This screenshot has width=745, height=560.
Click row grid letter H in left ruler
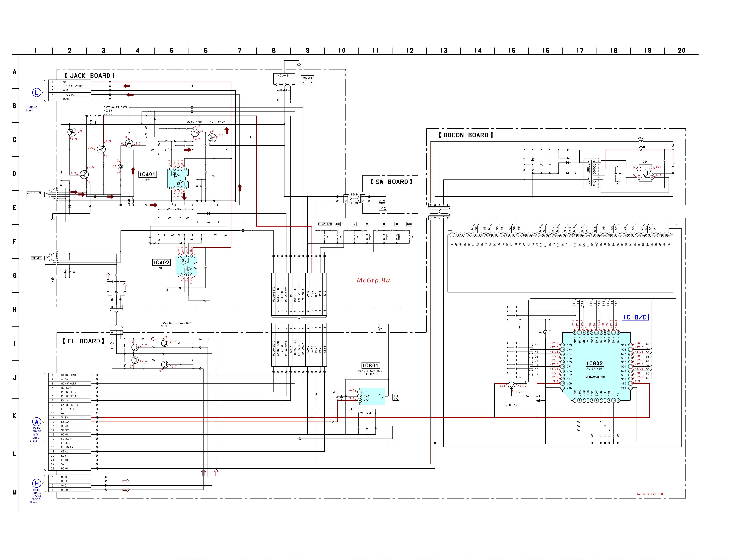coord(14,310)
